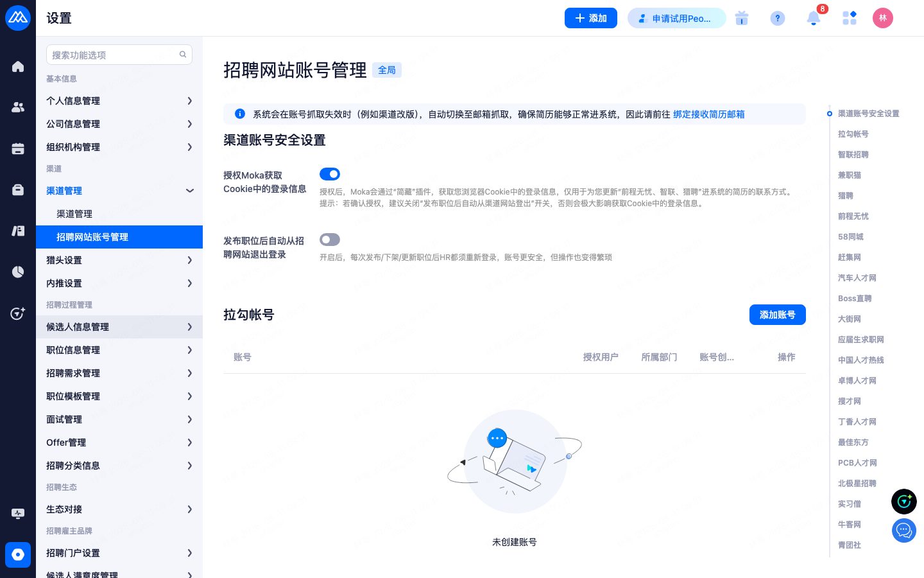Open the calendar icon in left sidebar
The width and height of the screenshot is (924, 578).
tap(18, 149)
